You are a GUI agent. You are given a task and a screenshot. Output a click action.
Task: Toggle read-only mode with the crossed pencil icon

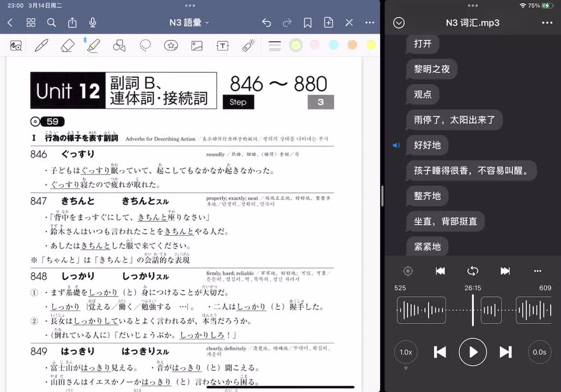pyautogui.click(x=349, y=23)
